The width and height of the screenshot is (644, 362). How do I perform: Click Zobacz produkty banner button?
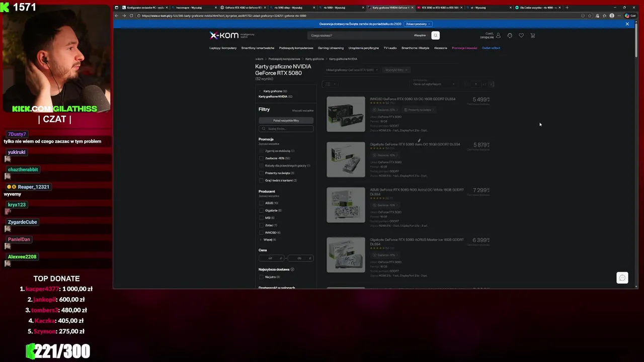(418, 24)
